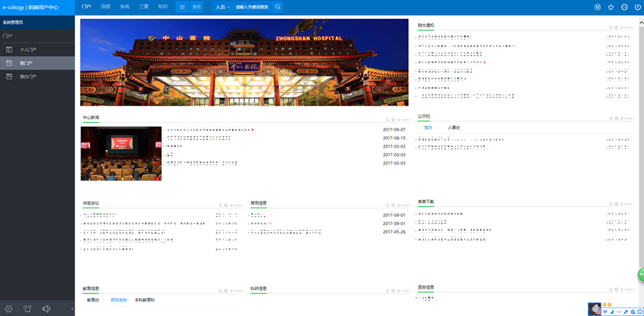Viewport: 644px width, 316px height.
Task: Open settings gear of 公示栏 panel
Action: point(616,119)
